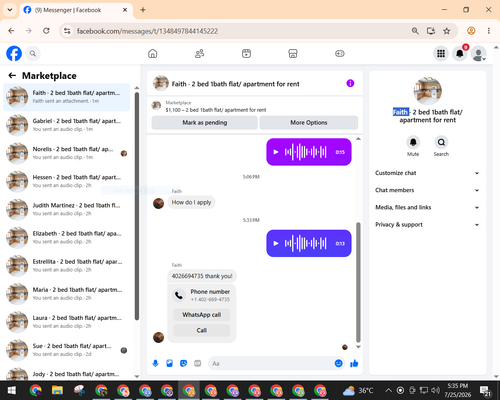Open the $1,100 Marketplace listing link

point(216,110)
